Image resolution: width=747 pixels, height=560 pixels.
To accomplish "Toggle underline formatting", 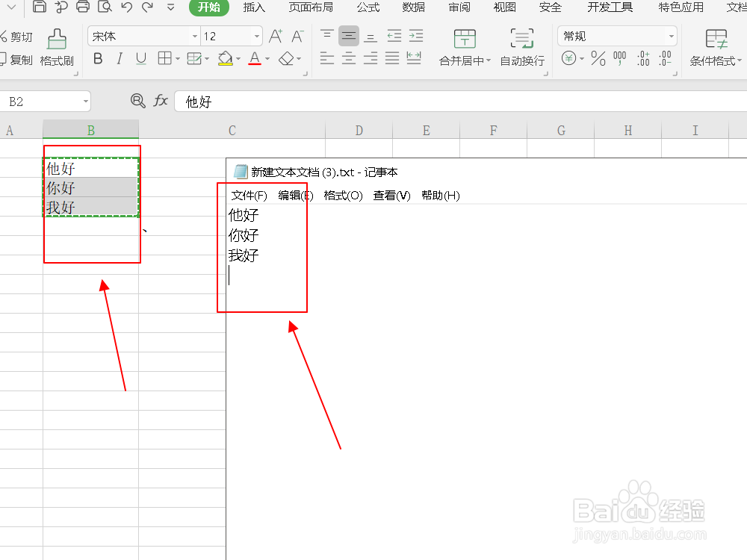I will click(x=140, y=60).
